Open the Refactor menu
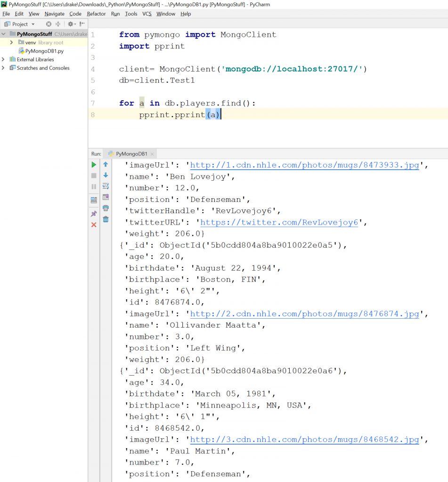This screenshot has width=448, height=482. click(x=96, y=14)
